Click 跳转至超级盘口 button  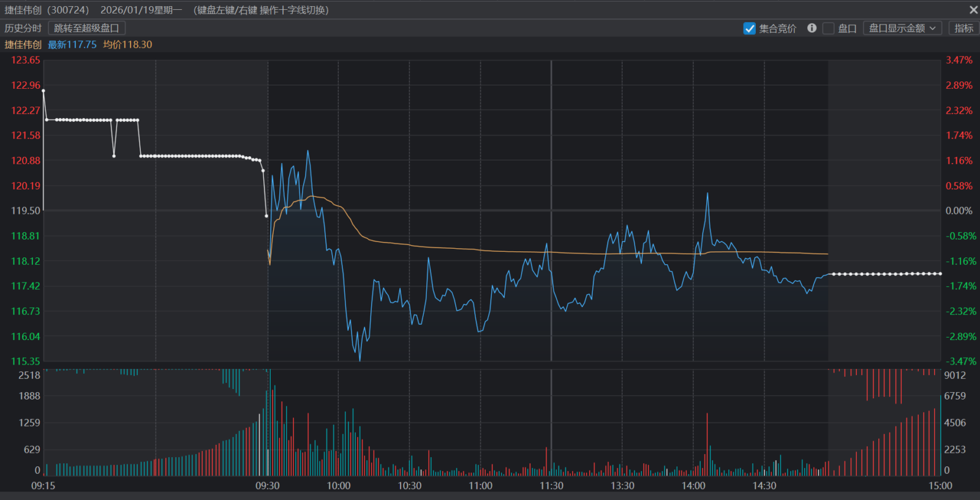86,28
